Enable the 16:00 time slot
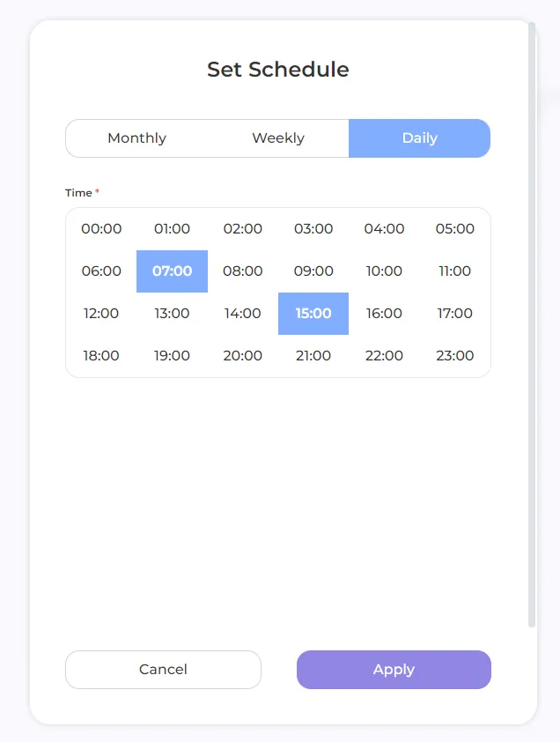This screenshot has height=742, width=560. click(384, 314)
